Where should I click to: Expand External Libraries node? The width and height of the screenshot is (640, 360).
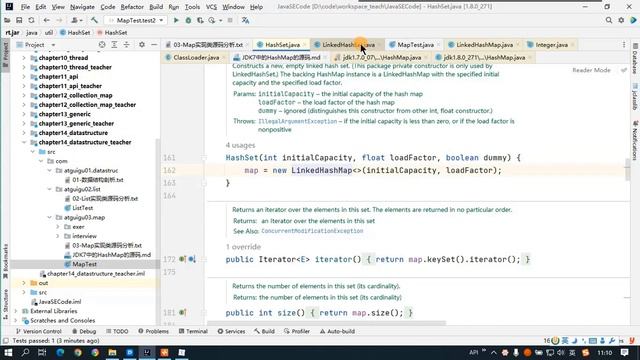coord(16,311)
